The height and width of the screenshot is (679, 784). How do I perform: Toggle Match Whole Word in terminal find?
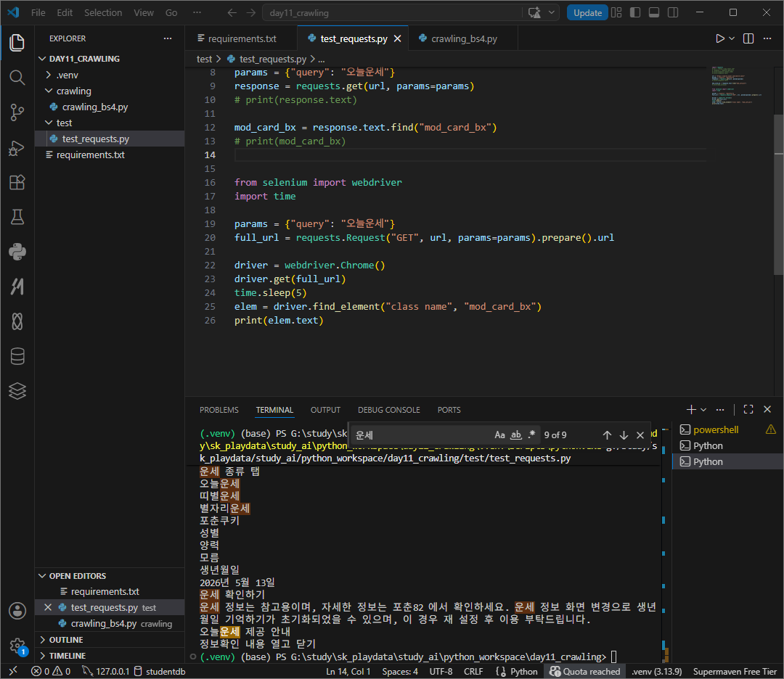click(516, 435)
